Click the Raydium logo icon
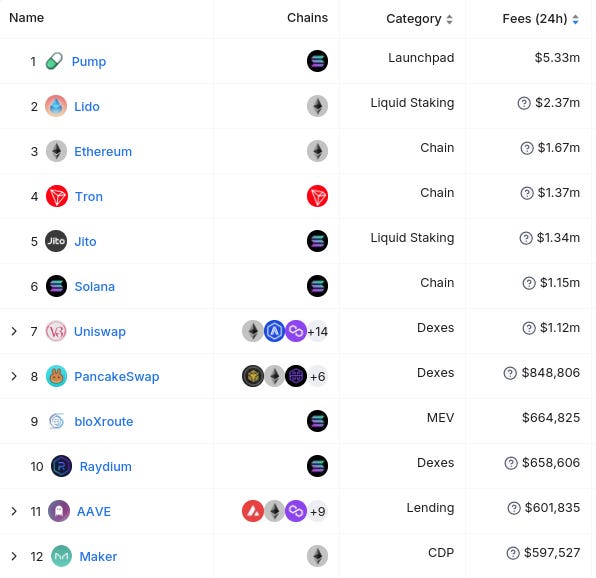 62,466
